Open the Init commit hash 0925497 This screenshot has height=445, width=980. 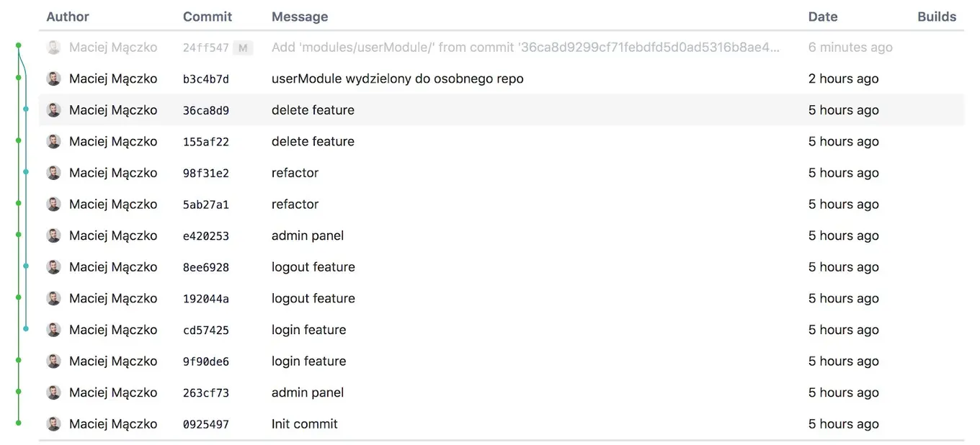point(205,423)
